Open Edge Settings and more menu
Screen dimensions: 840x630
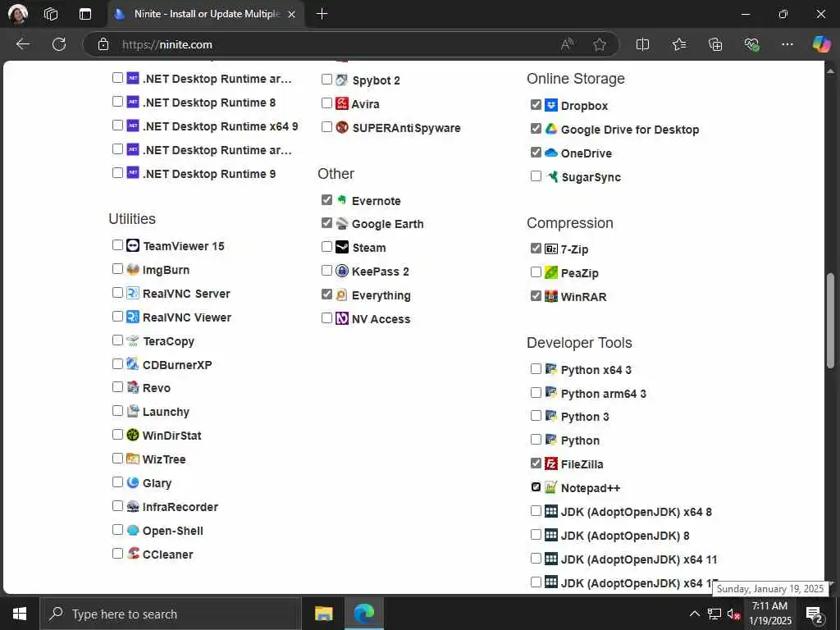787,44
